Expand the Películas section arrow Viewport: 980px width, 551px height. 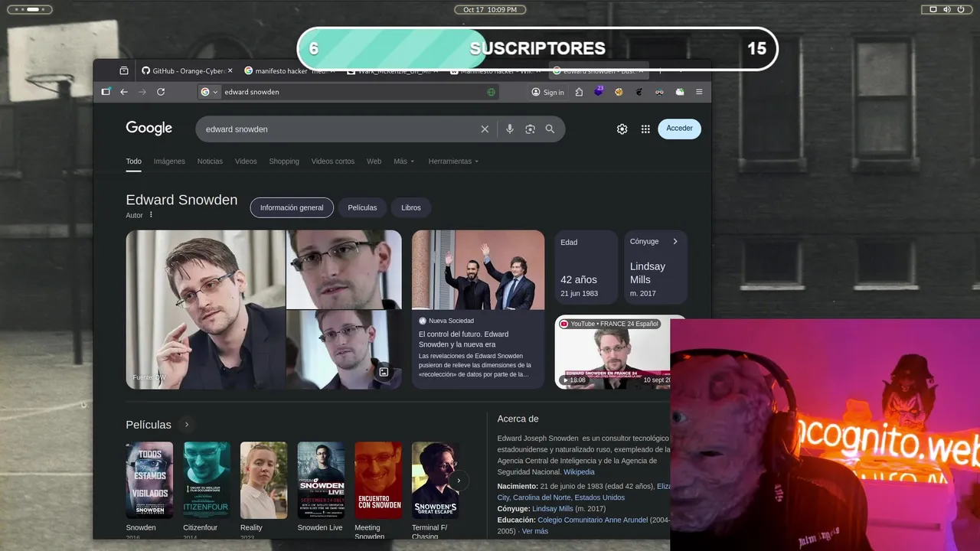pyautogui.click(x=186, y=425)
